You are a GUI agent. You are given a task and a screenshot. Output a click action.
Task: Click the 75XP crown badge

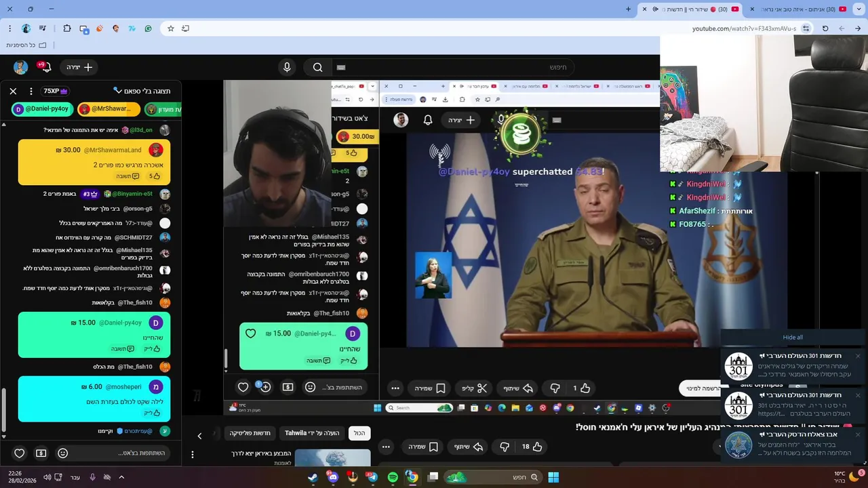[56, 91]
